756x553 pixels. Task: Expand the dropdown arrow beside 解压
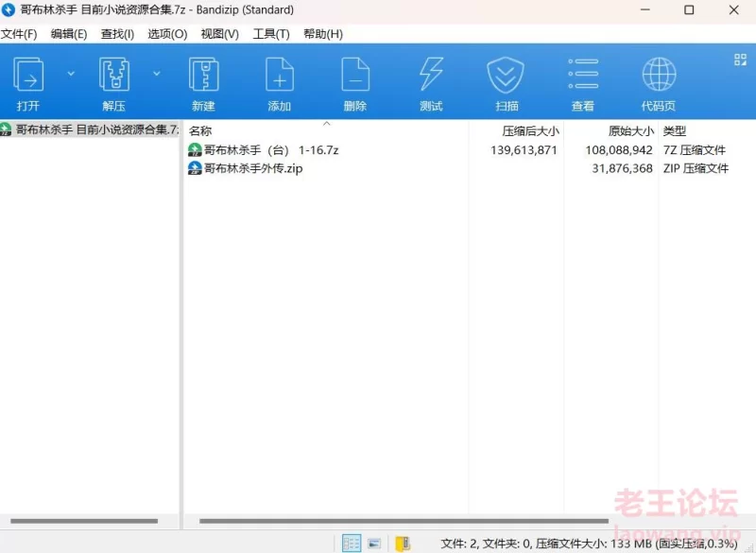(157, 74)
